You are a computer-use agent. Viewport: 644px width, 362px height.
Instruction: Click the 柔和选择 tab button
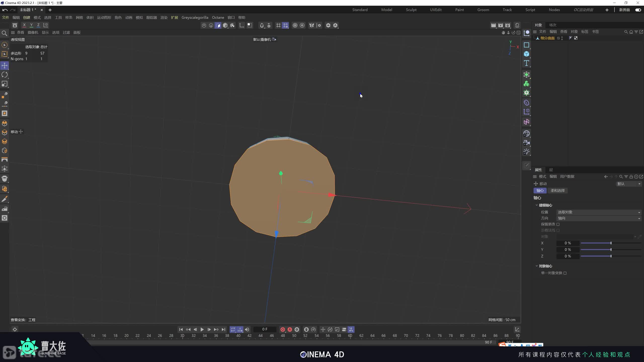pyautogui.click(x=557, y=191)
